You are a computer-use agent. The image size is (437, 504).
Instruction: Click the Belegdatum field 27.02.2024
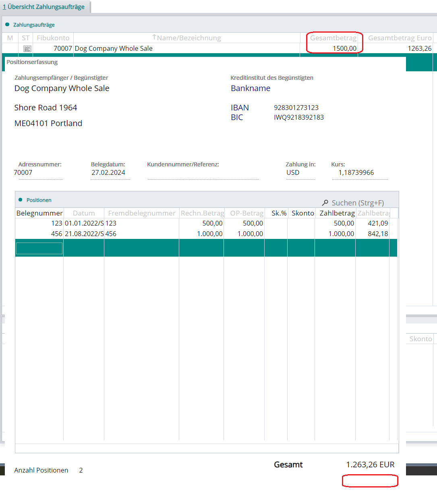coord(110,172)
